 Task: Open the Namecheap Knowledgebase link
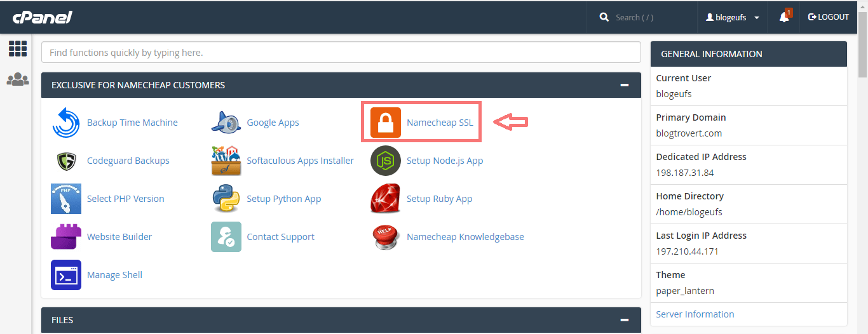coord(465,237)
